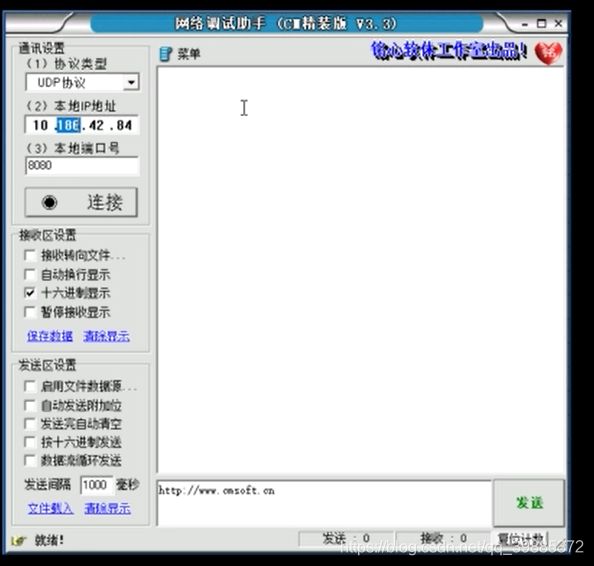Click the send text box with cmsoft URL
The height and width of the screenshot is (566, 594).
coord(324,503)
